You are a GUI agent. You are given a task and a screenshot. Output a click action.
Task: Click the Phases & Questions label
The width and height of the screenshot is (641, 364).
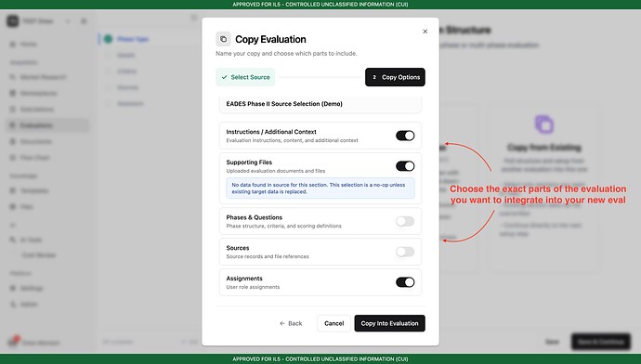coord(255,217)
